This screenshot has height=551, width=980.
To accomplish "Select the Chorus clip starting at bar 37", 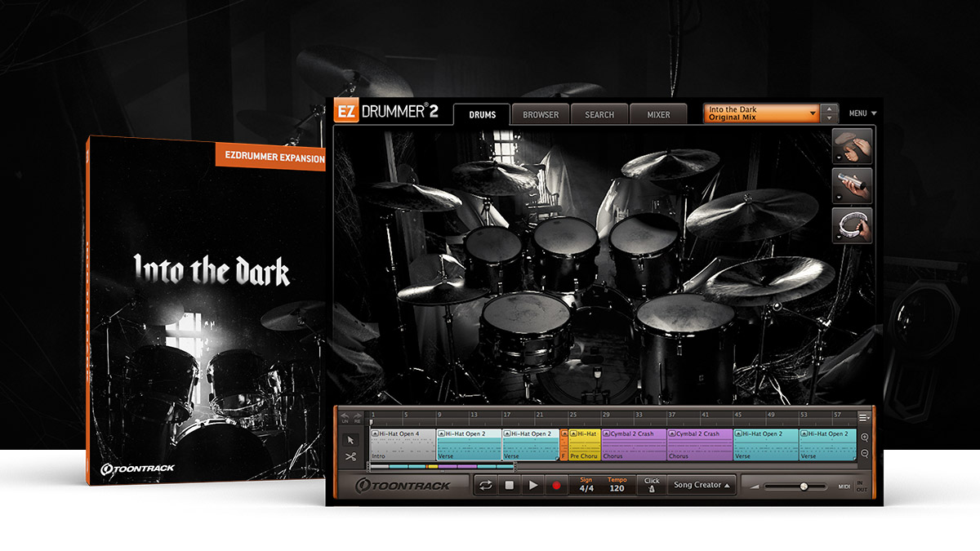I will [x=700, y=445].
